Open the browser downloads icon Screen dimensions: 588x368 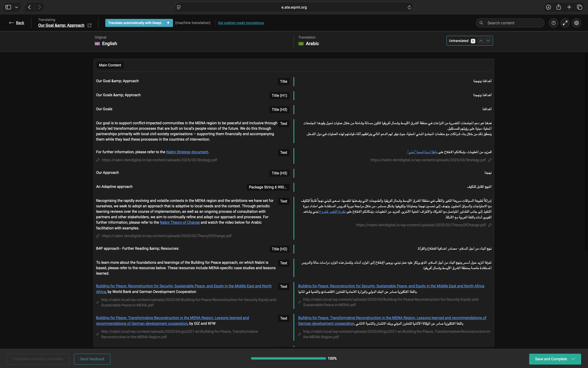(x=548, y=7)
